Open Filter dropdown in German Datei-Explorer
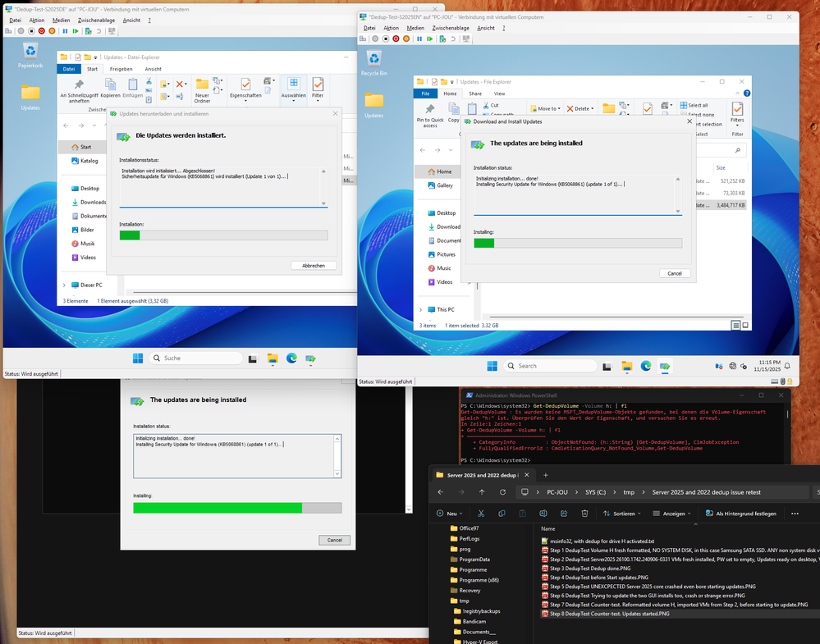The height and width of the screenshot is (644, 820). click(318, 89)
